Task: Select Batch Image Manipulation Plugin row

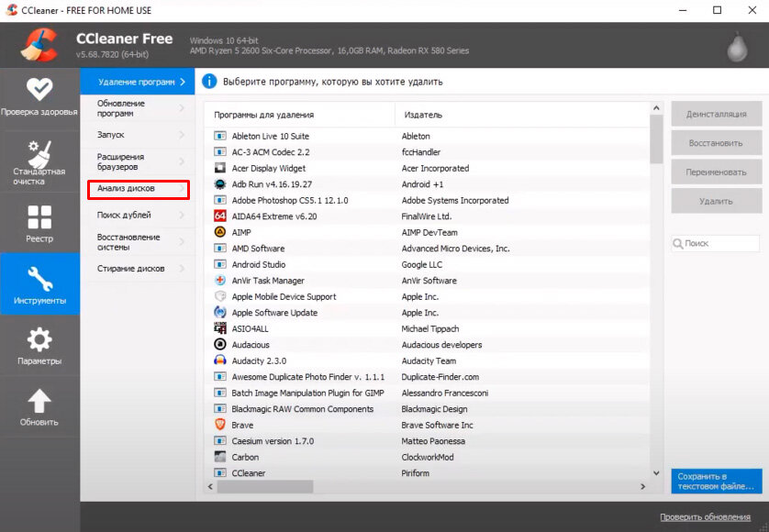Action: click(427, 393)
